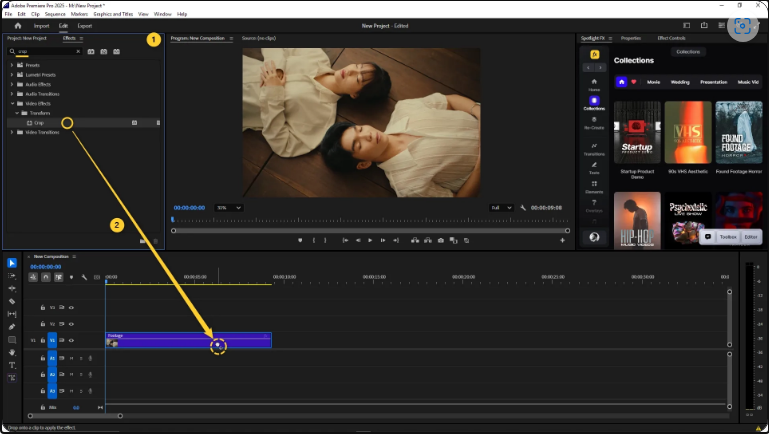
Task: Click the Home icon in top bar
Action: [x=18, y=26]
